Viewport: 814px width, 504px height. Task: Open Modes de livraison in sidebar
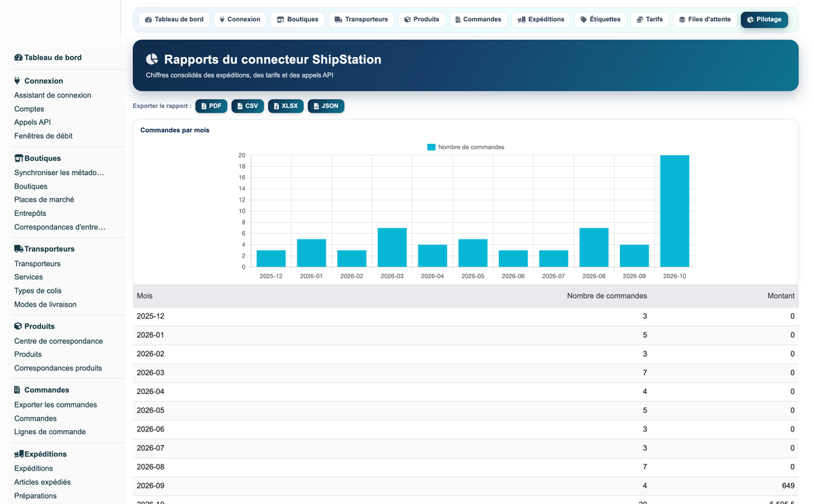coord(45,305)
